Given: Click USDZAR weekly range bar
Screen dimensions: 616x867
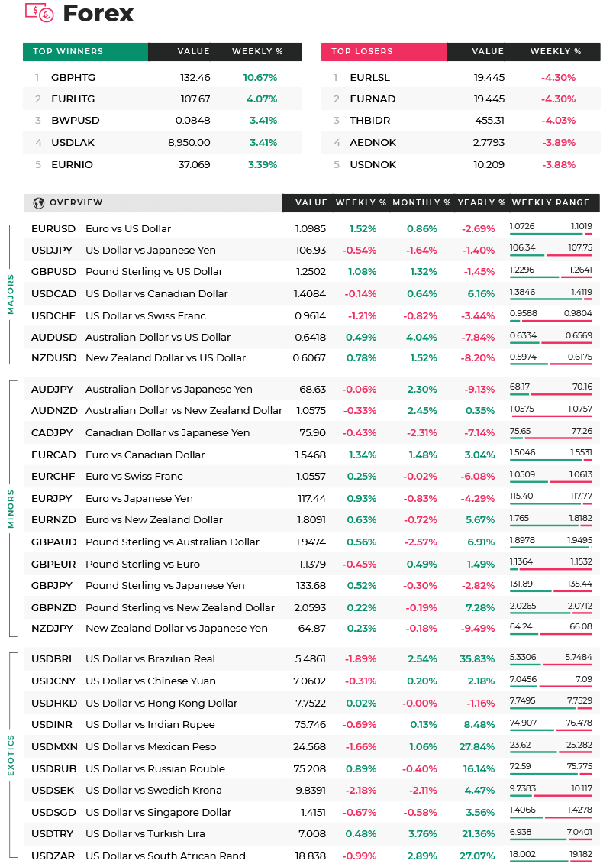Looking at the screenshot, I should click(551, 861).
